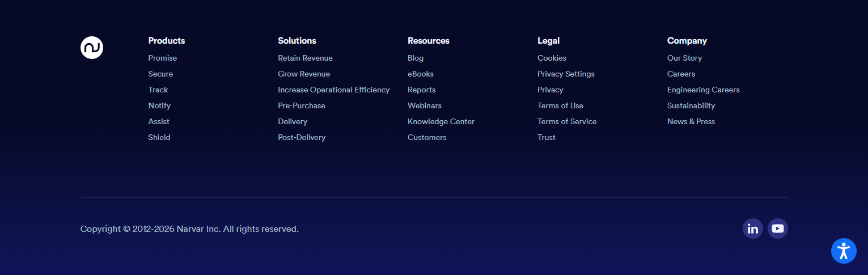The width and height of the screenshot is (868, 275).
Task: Click the Company column heading
Action: tap(687, 41)
